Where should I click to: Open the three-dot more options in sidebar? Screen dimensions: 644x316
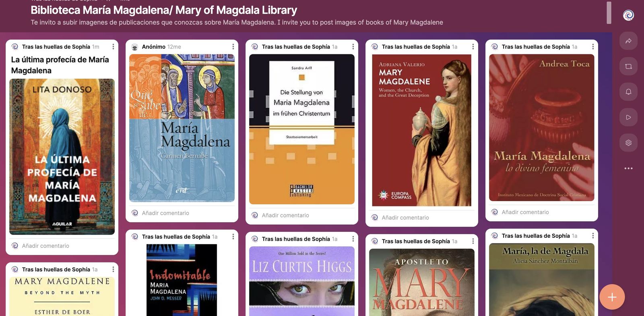pos(628,168)
